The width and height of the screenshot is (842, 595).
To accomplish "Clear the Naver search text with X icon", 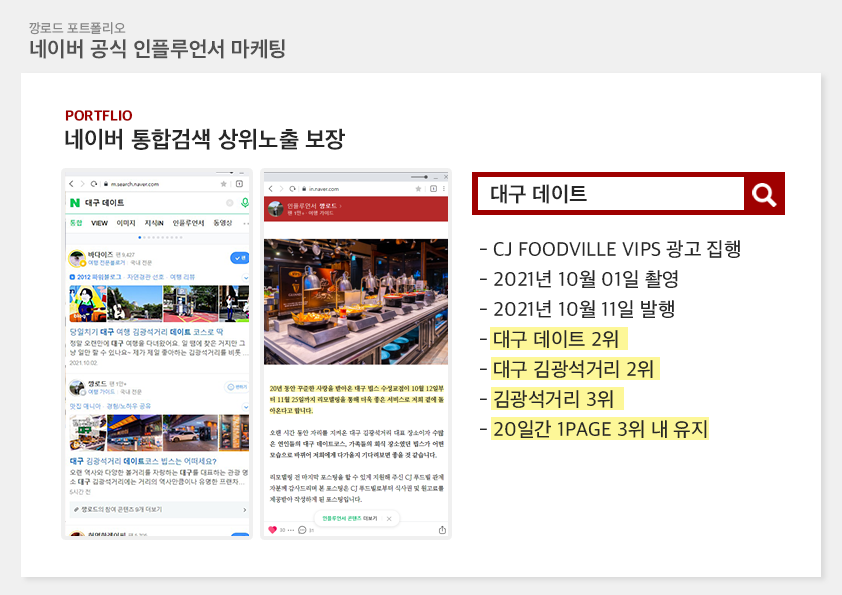I will point(229,203).
